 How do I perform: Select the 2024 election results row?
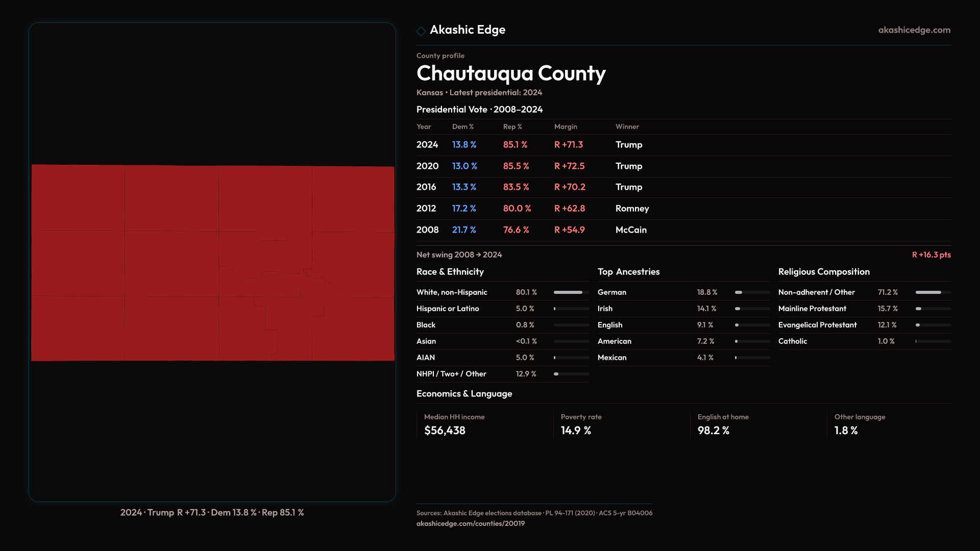coord(529,145)
